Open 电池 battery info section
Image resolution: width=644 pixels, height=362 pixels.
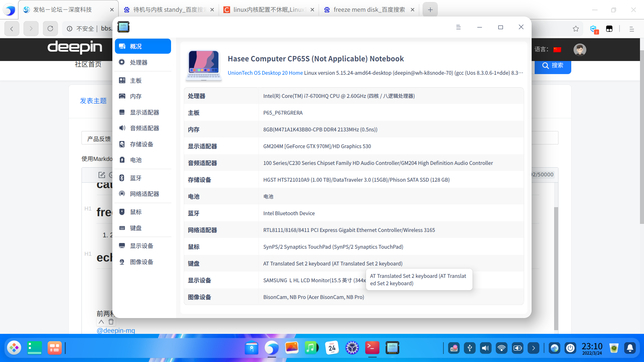(136, 160)
